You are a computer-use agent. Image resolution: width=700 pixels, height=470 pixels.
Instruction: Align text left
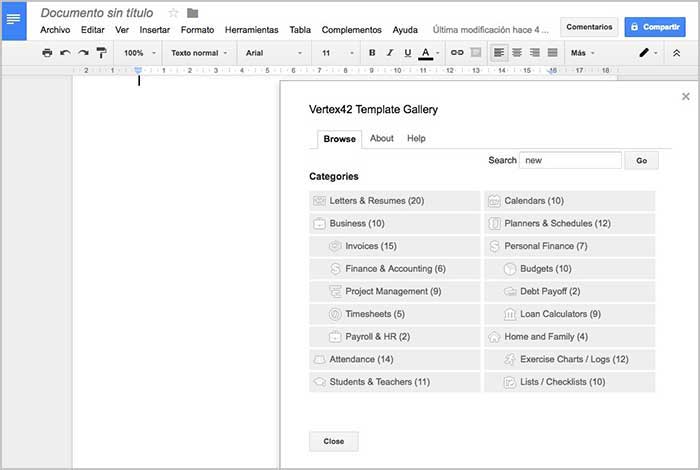pos(499,53)
